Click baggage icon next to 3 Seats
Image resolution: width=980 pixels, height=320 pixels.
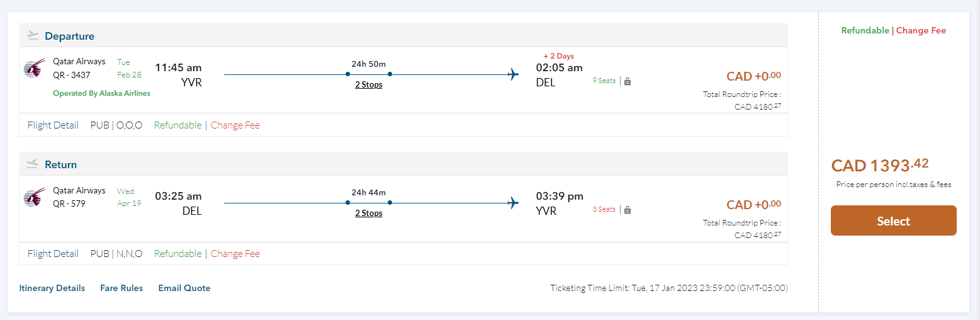pos(628,210)
